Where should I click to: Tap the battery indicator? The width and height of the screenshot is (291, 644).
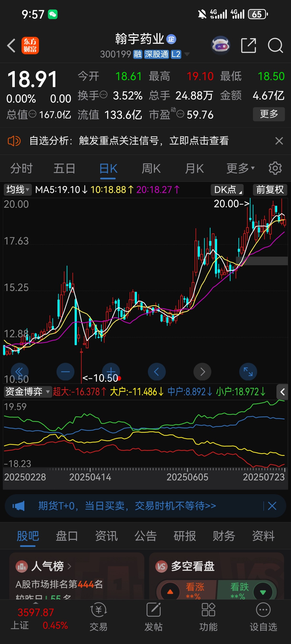(258, 14)
